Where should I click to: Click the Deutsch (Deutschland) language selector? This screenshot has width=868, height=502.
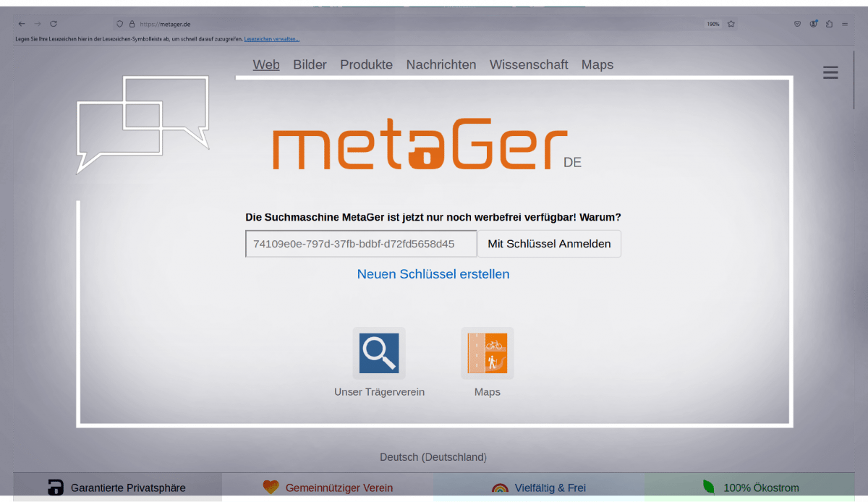pos(433,457)
